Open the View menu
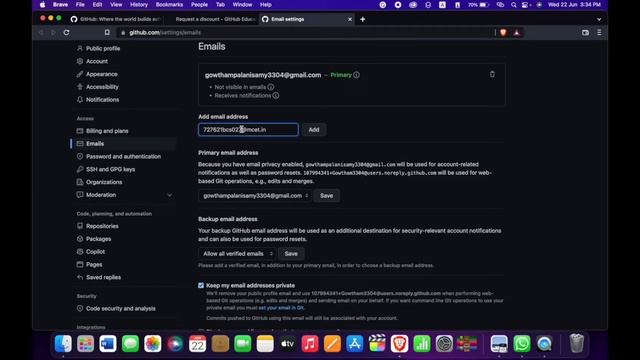The image size is (640, 360). [x=116, y=5]
